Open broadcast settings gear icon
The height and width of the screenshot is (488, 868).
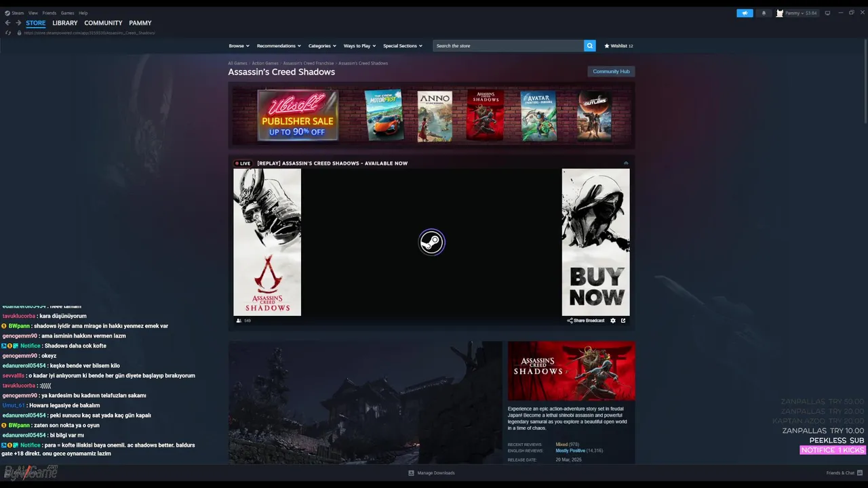[613, 321]
